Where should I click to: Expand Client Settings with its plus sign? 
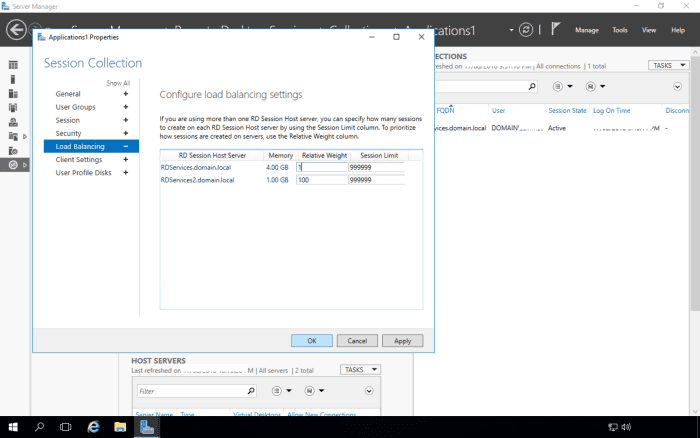(x=125, y=159)
